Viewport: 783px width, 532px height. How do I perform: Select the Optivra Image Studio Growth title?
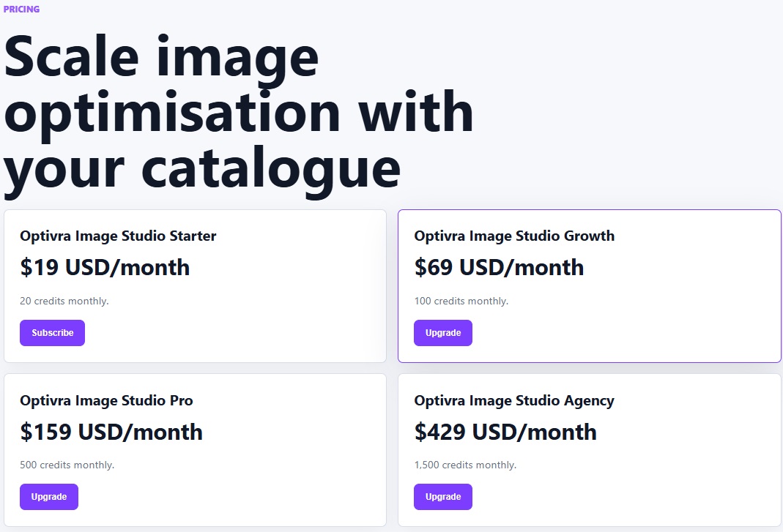coord(514,236)
